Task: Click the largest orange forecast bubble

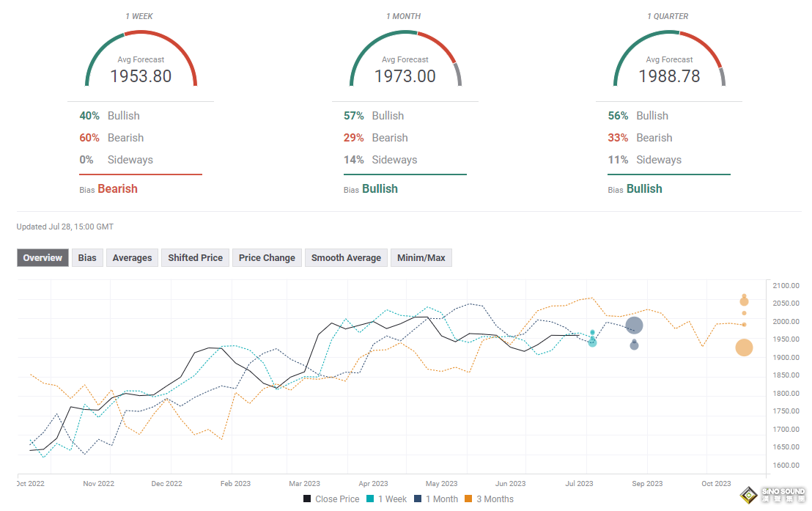Action: [744, 348]
